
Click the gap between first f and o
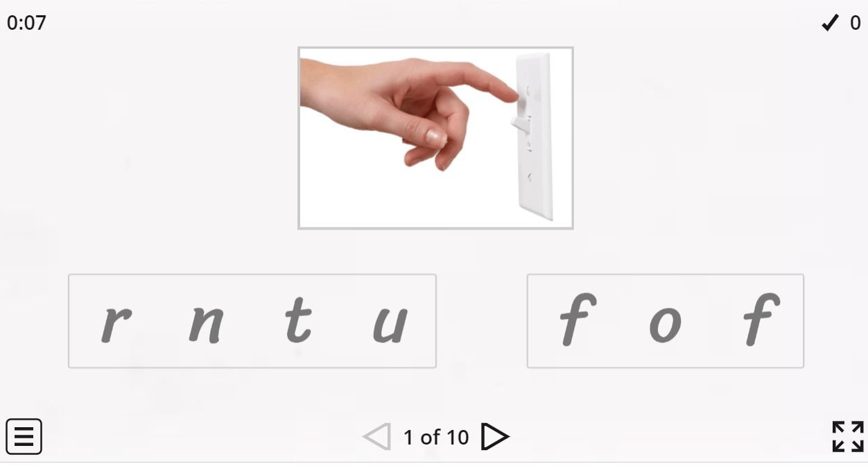tap(622, 322)
